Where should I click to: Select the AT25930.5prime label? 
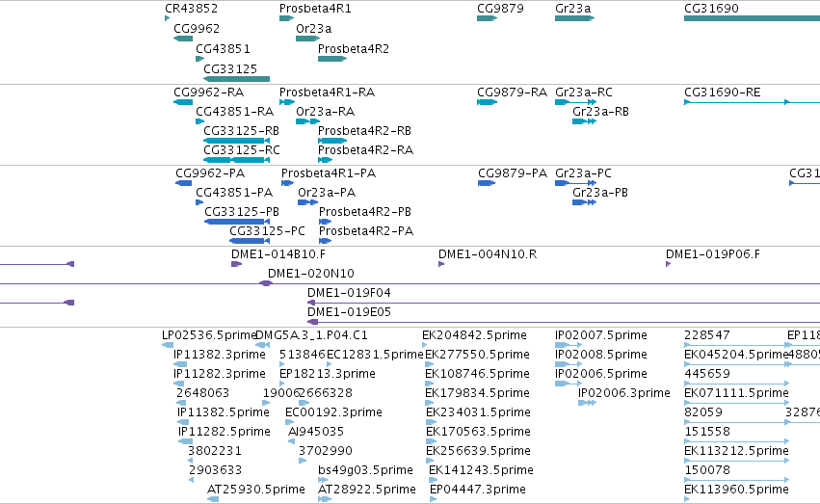[256, 491]
